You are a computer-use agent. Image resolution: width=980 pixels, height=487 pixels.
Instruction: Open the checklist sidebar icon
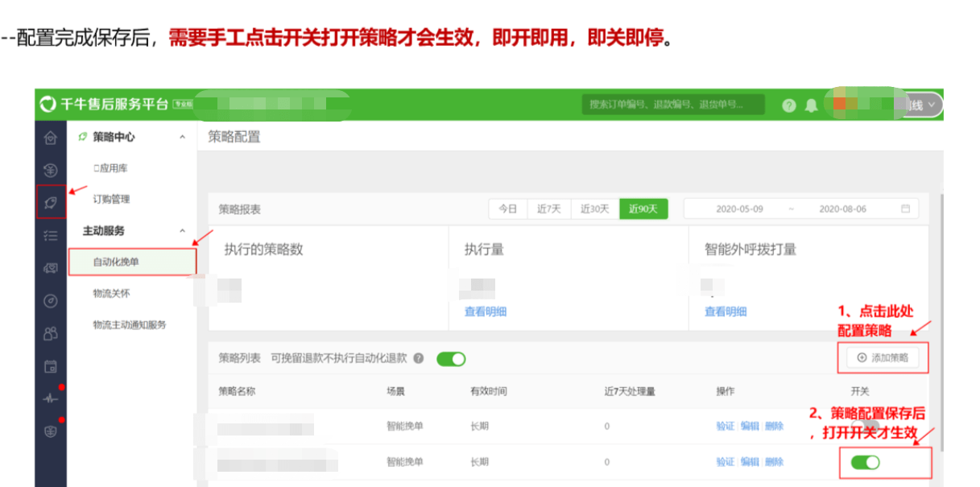click(x=51, y=236)
